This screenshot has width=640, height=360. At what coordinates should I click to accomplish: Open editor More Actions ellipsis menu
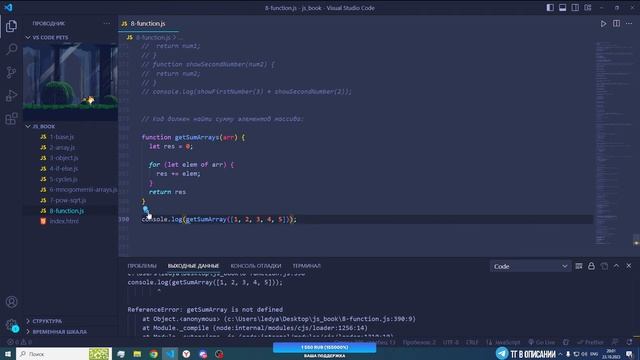[x=629, y=24]
